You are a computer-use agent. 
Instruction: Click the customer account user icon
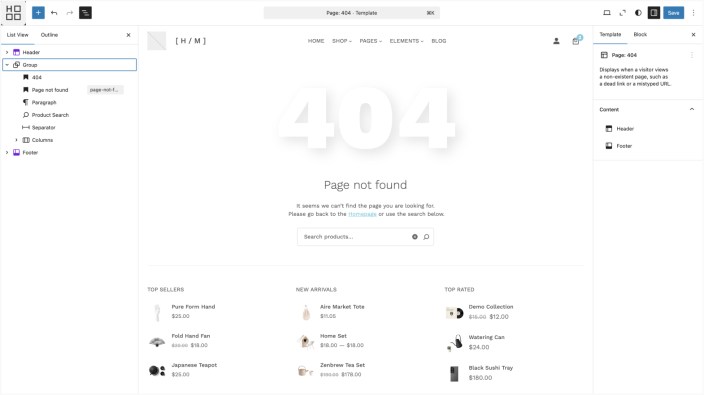556,41
